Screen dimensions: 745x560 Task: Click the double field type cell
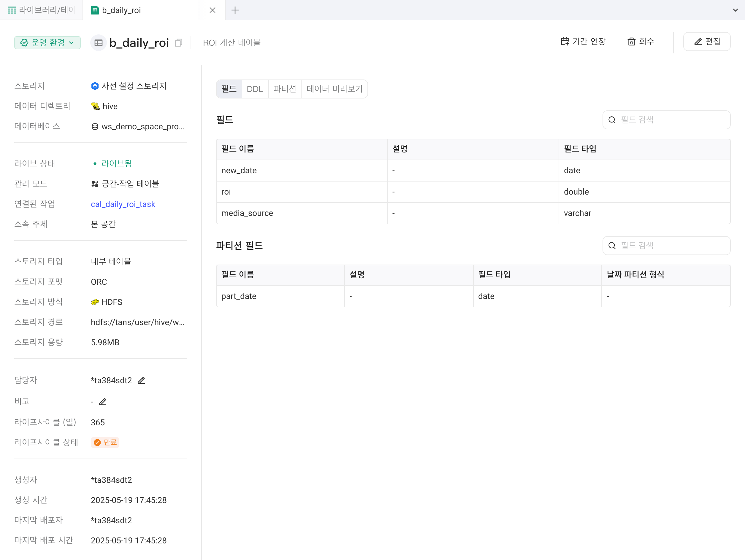[644, 192]
